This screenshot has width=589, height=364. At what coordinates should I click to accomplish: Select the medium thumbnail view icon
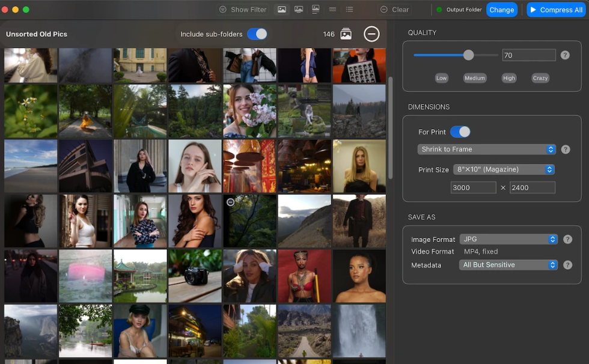(x=298, y=10)
